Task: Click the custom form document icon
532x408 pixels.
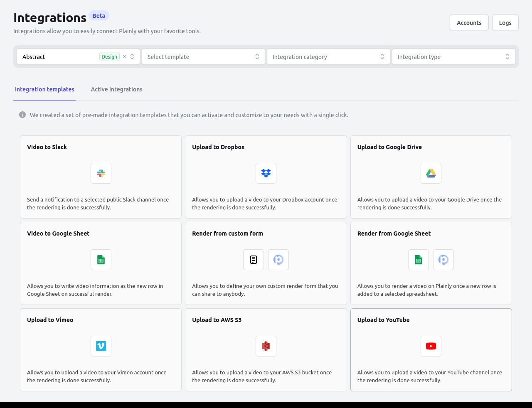Action: click(254, 260)
